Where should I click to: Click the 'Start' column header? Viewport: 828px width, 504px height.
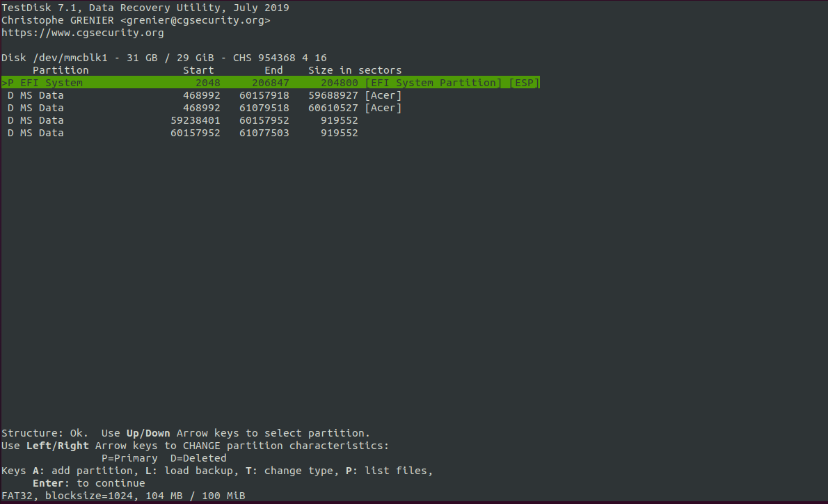[198, 70]
